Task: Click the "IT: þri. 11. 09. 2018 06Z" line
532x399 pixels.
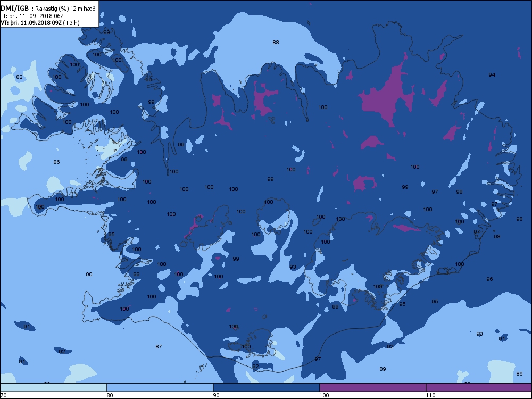Action: 32,15
